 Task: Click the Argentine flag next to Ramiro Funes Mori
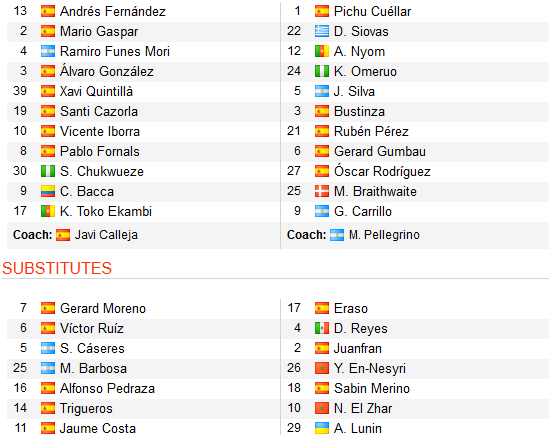click(x=48, y=51)
